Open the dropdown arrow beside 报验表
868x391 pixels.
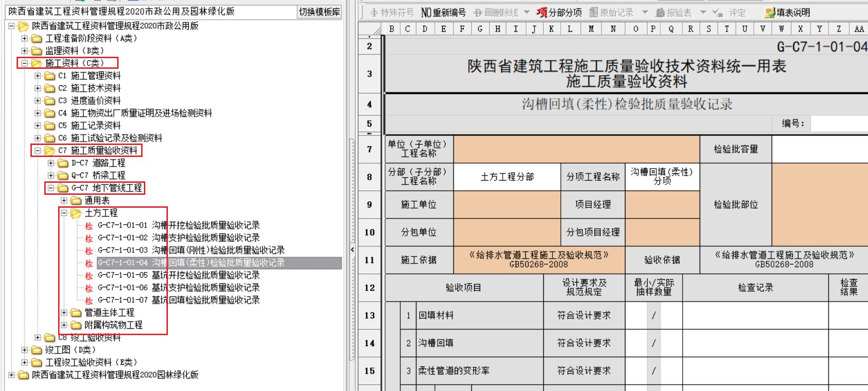point(703,12)
